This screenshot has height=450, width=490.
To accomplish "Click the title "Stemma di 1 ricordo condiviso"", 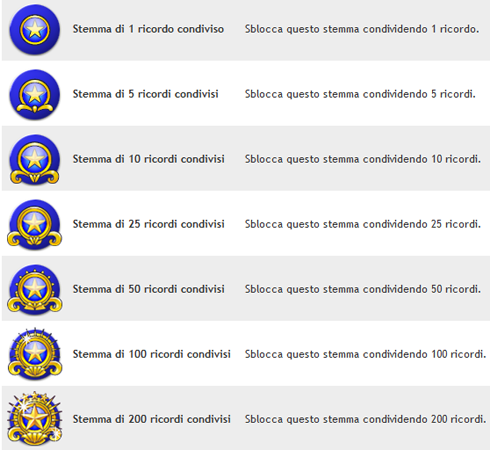I will 148,29.
